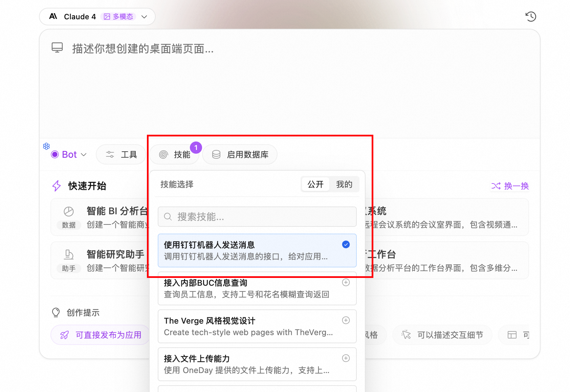Click the small flower icon above Bot

click(46, 146)
